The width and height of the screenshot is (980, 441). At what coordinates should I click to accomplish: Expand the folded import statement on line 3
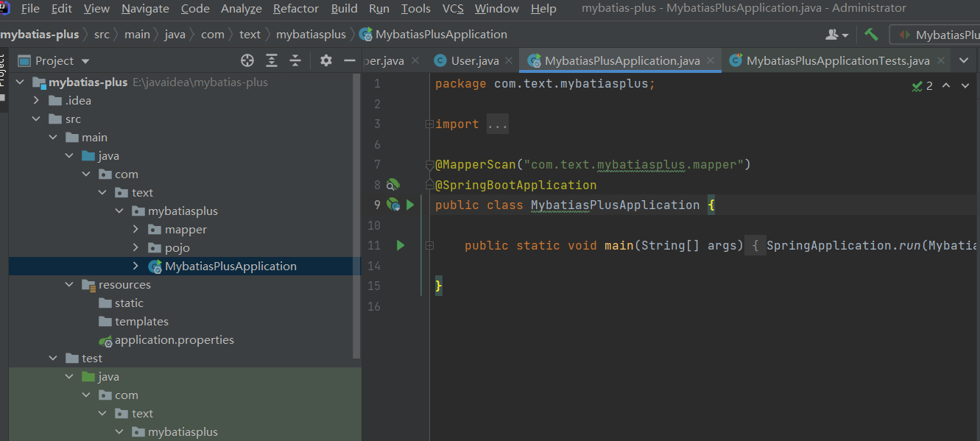pos(429,124)
